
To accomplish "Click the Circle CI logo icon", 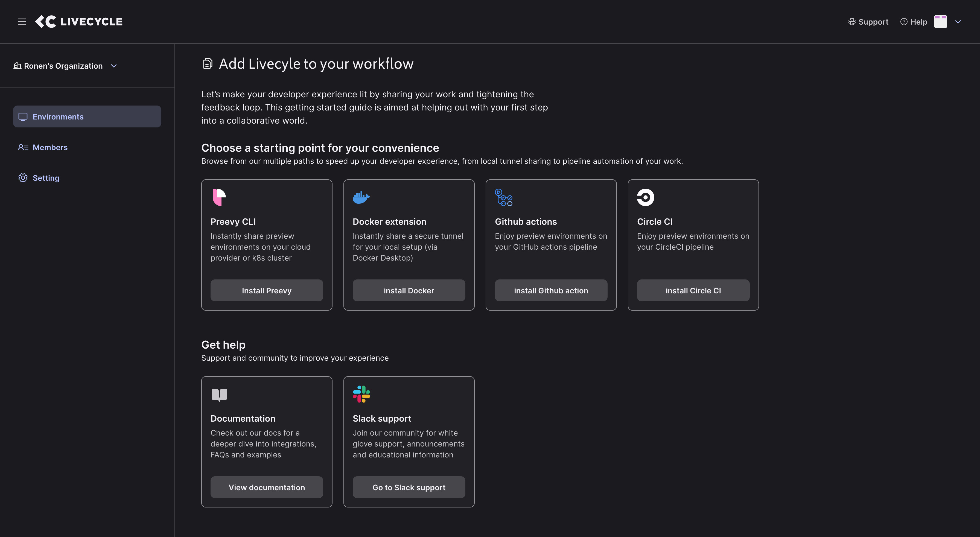I will click(x=645, y=197).
